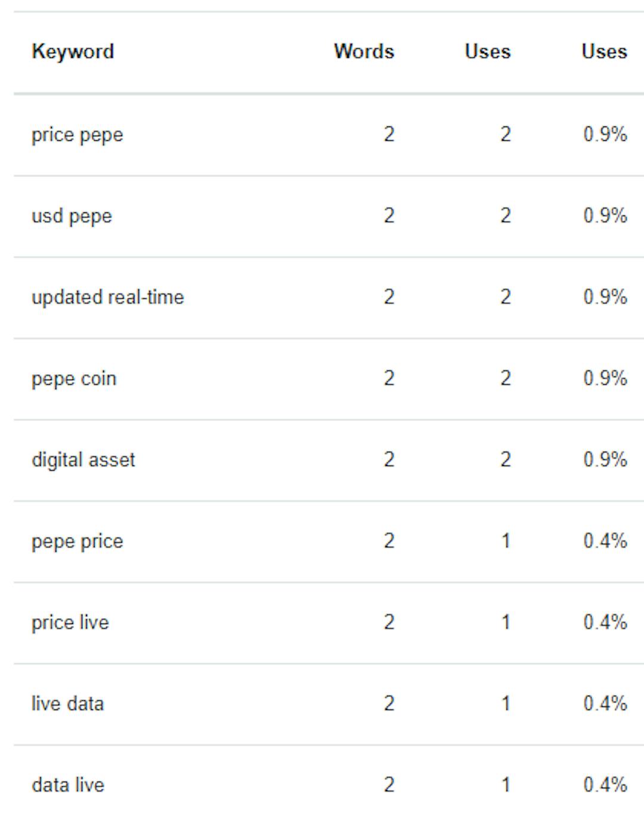Click the Uses count for price live
This screenshot has height=821, width=644.
(x=506, y=622)
